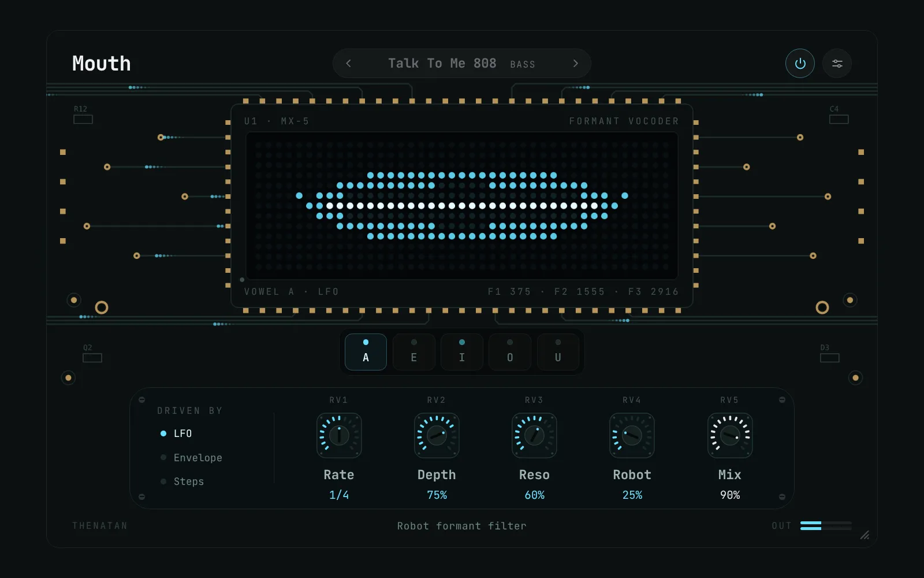Toggle the plugin power button
Viewport: 924px width, 578px height.
[800, 64]
